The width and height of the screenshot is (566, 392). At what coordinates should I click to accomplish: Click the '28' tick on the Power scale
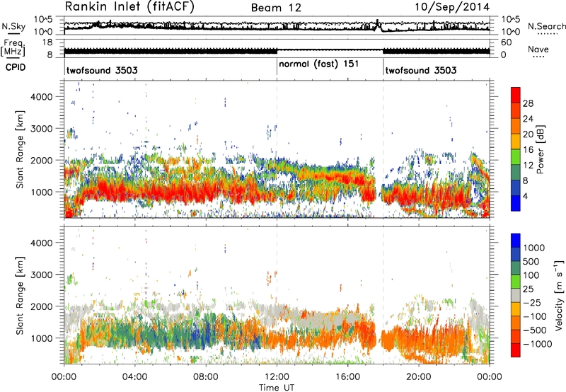[528, 103]
